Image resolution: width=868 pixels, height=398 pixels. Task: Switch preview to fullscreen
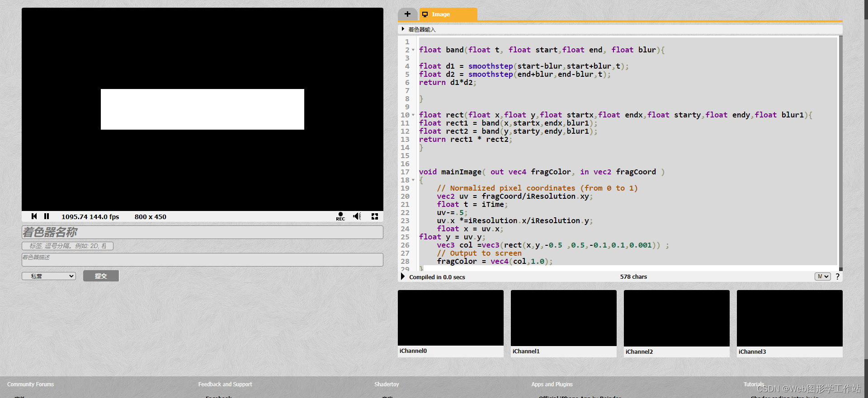pos(375,216)
